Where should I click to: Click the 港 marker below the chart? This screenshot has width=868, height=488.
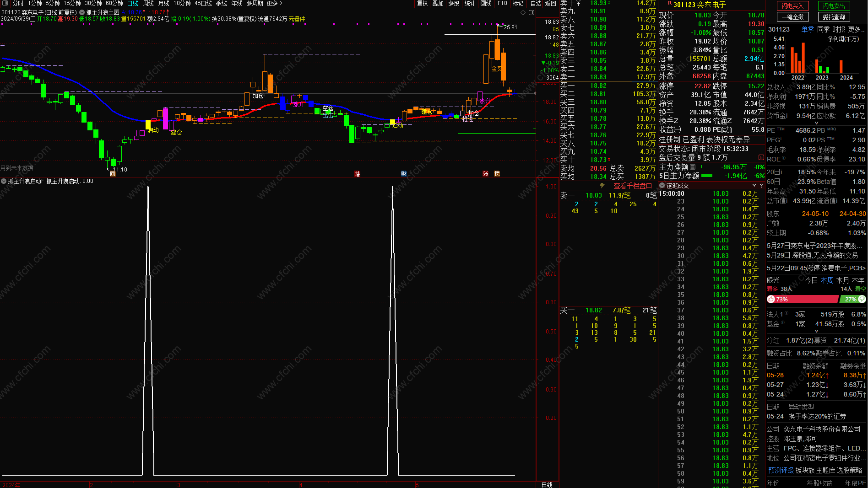[357, 174]
